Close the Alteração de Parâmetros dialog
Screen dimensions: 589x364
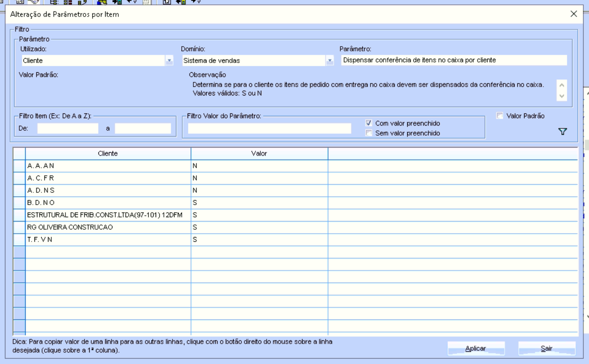coord(574,14)
